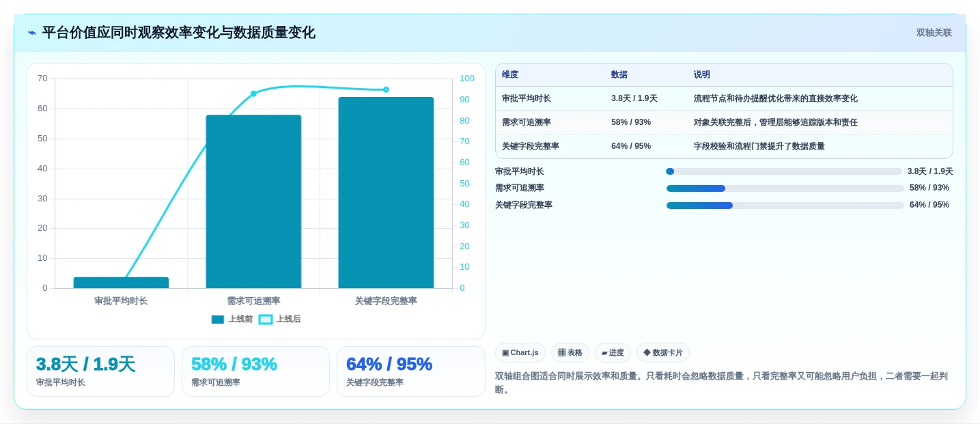
Task: Select the 3.8天 / 1.9天 data card
Action: 100,371
